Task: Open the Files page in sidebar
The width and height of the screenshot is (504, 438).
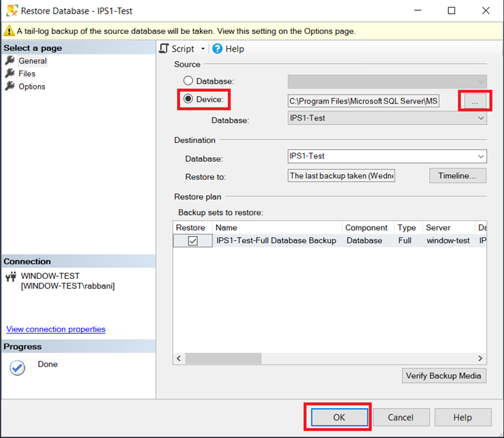Action: point(27,73)
